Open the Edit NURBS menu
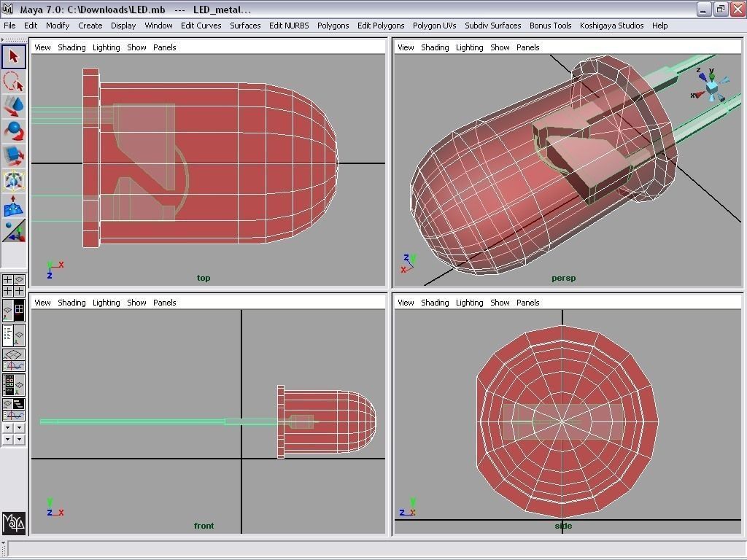 pos(289,26)
